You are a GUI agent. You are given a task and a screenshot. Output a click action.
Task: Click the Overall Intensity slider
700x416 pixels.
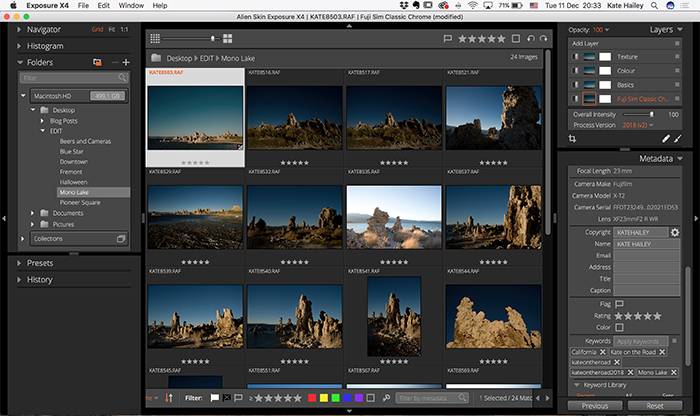(x=638, y=114)
